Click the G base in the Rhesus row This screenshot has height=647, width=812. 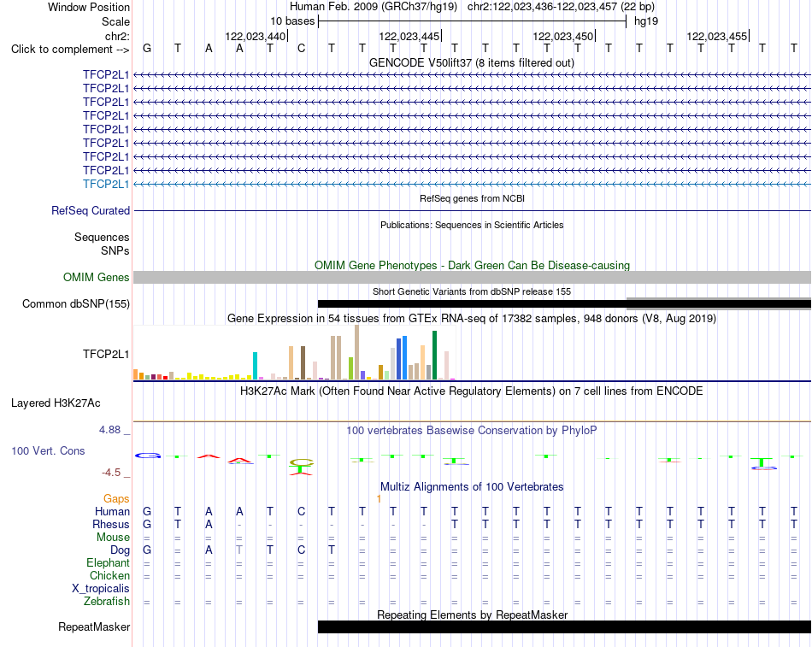[x=147, y=524]
